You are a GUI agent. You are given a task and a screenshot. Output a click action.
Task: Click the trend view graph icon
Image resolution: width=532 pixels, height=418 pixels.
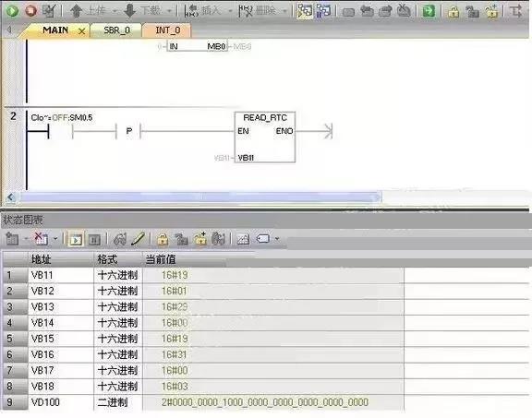pyautogui.click(x=243, y=240)
